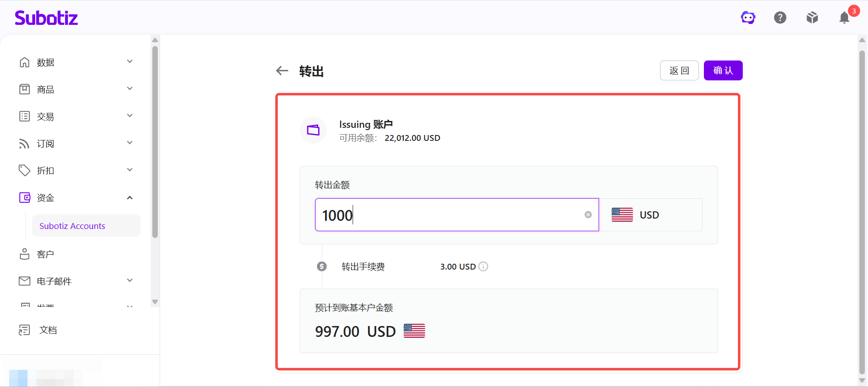Clear the amount with the x icon
Image resolution: width=868 pixels, height=387 pixels.
tap(588, 214)
